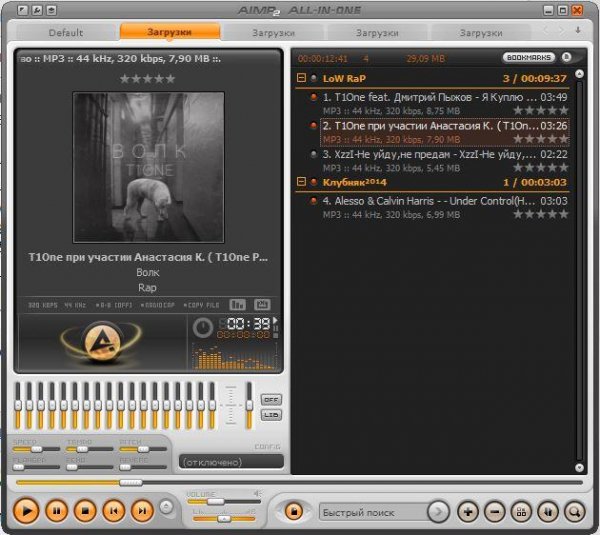Click the orange lock icon button
Screen dimensions: 600x535
294,511
